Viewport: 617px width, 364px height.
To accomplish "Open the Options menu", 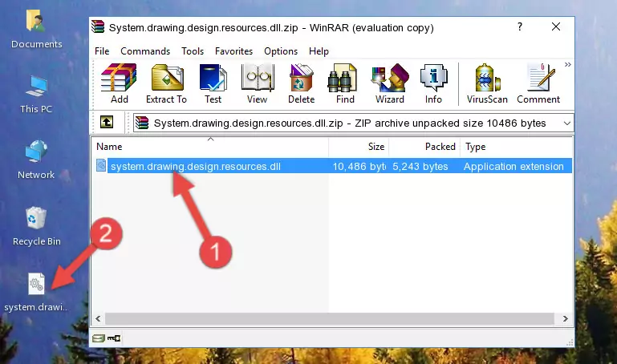I will (281, 51).
